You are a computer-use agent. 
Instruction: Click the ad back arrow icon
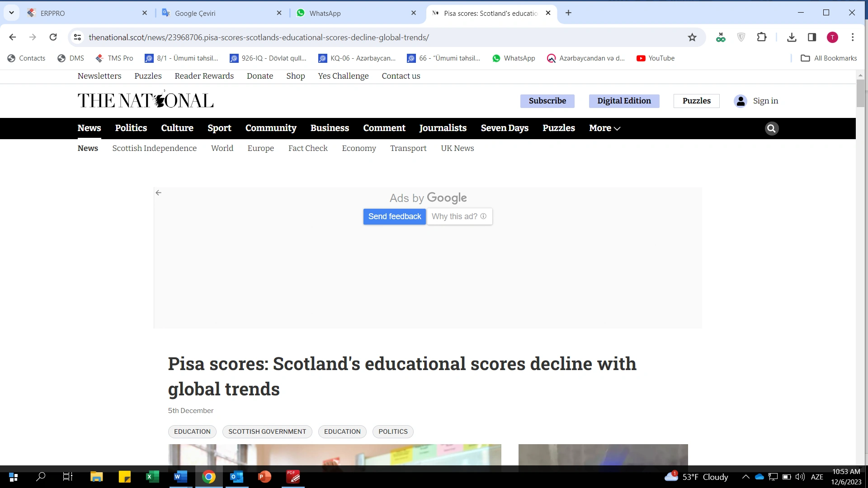pyautogui.click(x=158, y=193)
